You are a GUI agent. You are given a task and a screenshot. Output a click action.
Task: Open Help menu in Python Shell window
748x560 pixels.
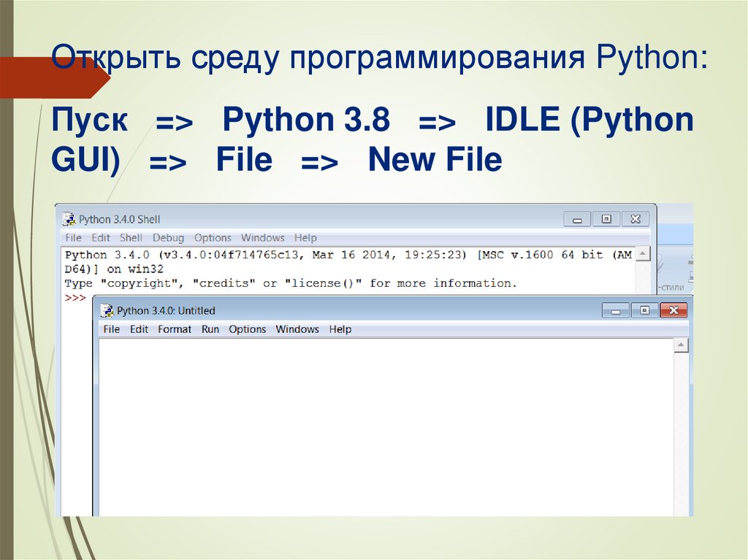[x=305, y=237]
